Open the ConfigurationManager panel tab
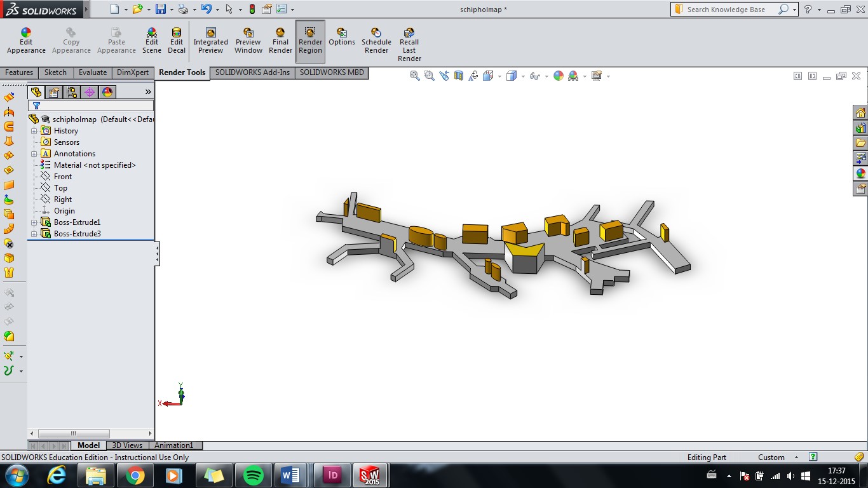 tap(72, 92)
